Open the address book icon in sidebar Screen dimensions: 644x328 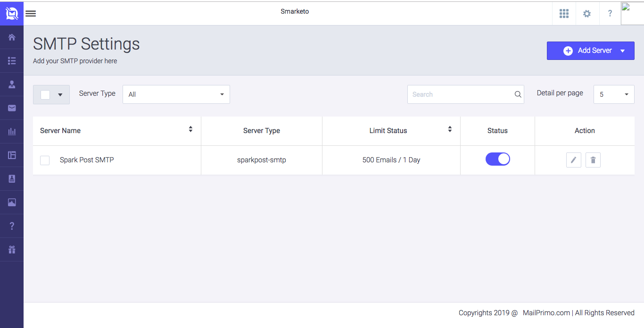[x=12, y=179]
